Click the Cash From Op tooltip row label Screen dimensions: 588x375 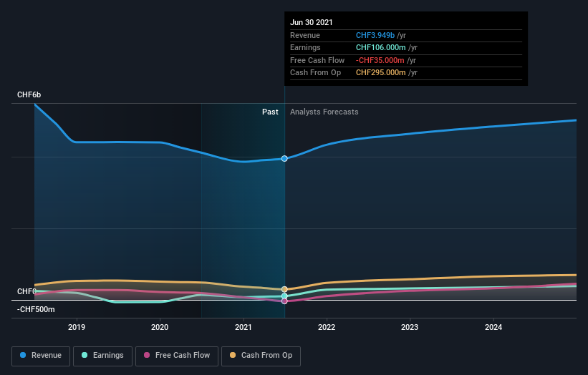315,73
